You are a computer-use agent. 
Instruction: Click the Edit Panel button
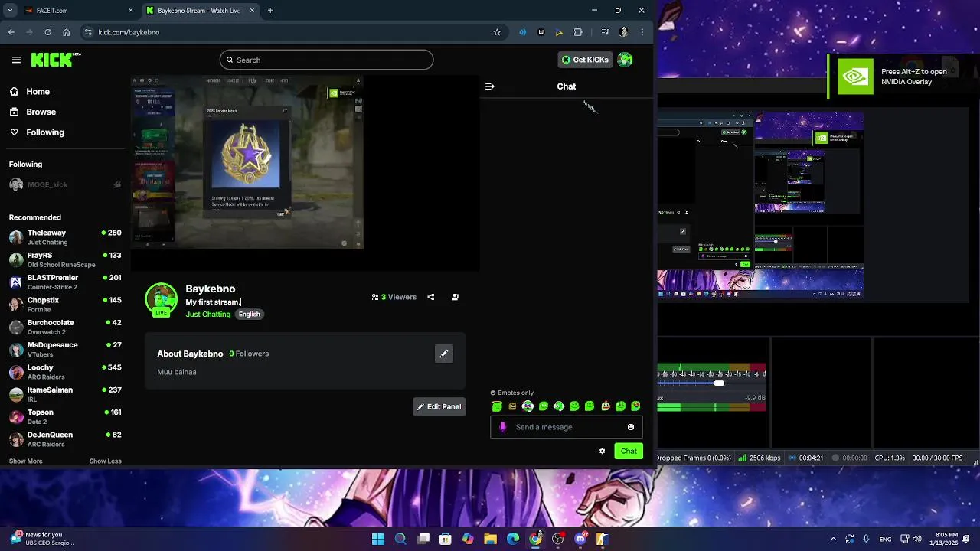pyautogui.click(x=439, y=406)
